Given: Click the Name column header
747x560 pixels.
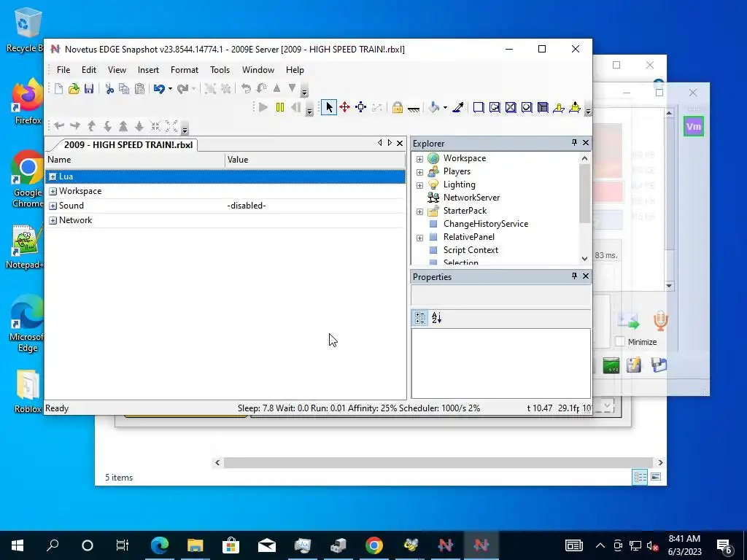Looking at the screenshot, I should pyautogui.click(x=135, y=160).
